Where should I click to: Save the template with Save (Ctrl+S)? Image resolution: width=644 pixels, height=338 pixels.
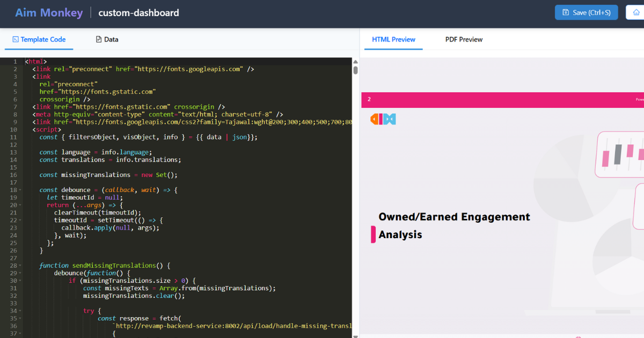click(x=586, y=12)
